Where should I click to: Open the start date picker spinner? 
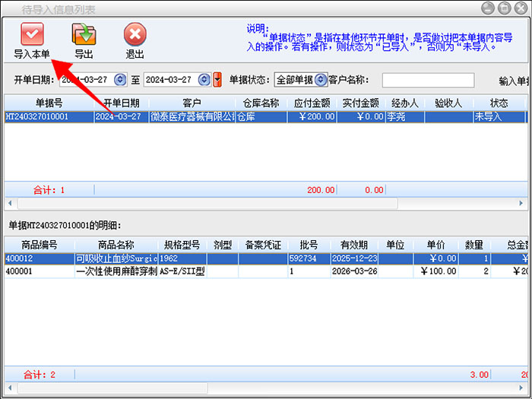120,80
